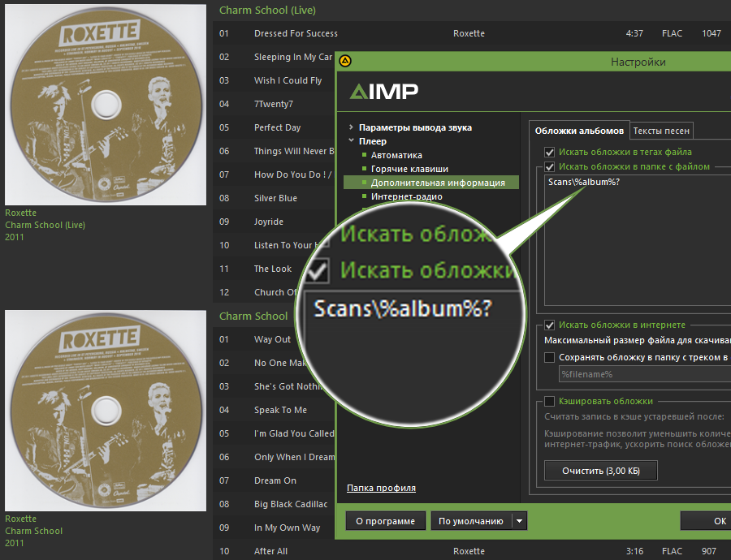The width and height of the screenshot is (731, 560).
Task: Enable 'Сохранять обложку в папку с треком' checkbox
Action: (549, 357)
